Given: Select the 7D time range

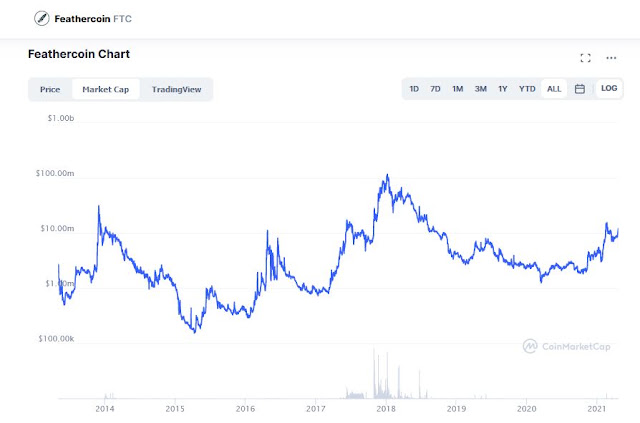Looking at the screenshot, I should [x=435, y=89].
